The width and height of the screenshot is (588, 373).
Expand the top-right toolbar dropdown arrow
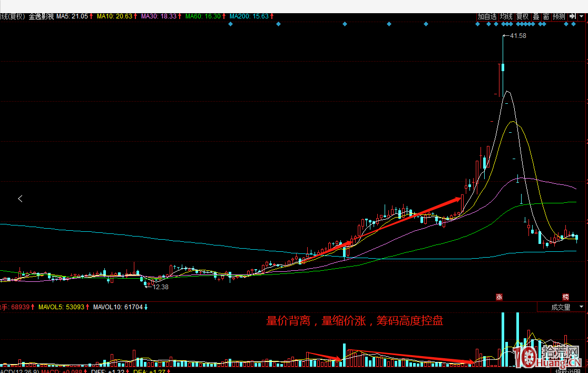click(x=581, y=16)
